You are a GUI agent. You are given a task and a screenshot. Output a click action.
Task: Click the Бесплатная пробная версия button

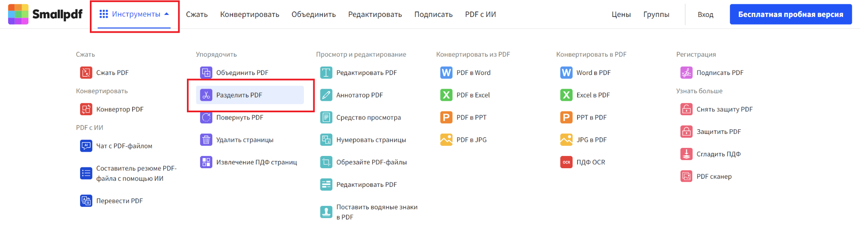(790, 14)
